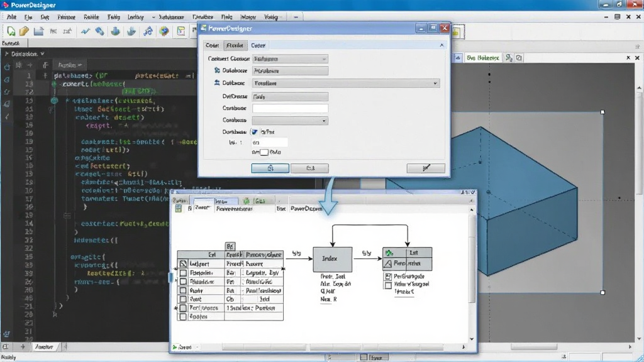Click the bottom icon in the dark sidebar

6,334
